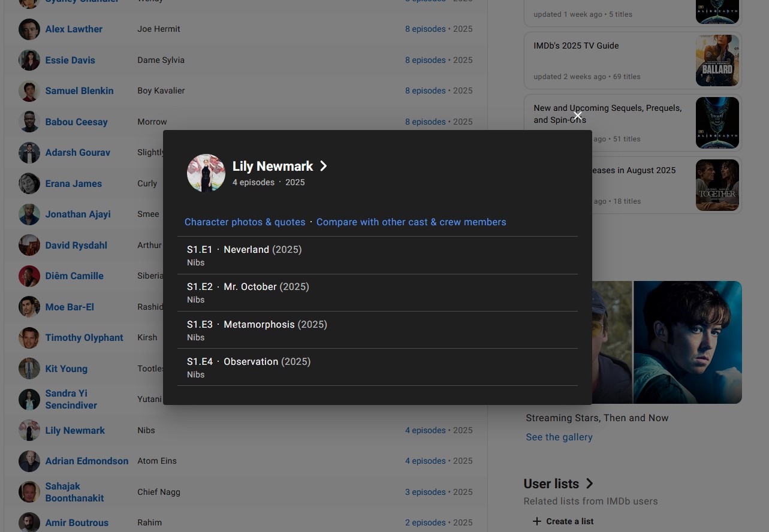Click Lily Newmark name in dialog header
This screenshot has height=532, width=769.
(x=273, y=166)
